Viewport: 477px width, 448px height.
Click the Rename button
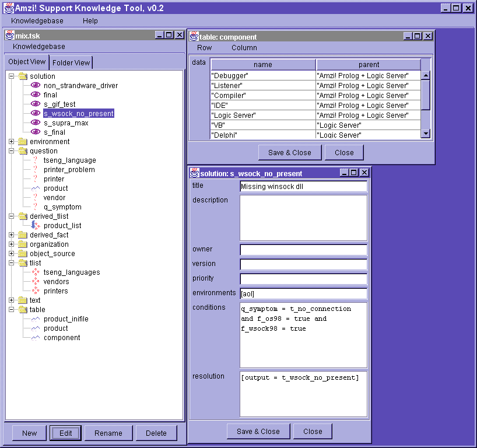click(x=108, y=433)
